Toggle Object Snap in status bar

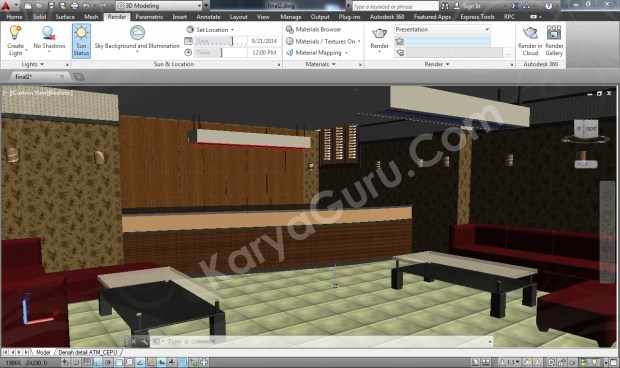(x=119, y=362)
